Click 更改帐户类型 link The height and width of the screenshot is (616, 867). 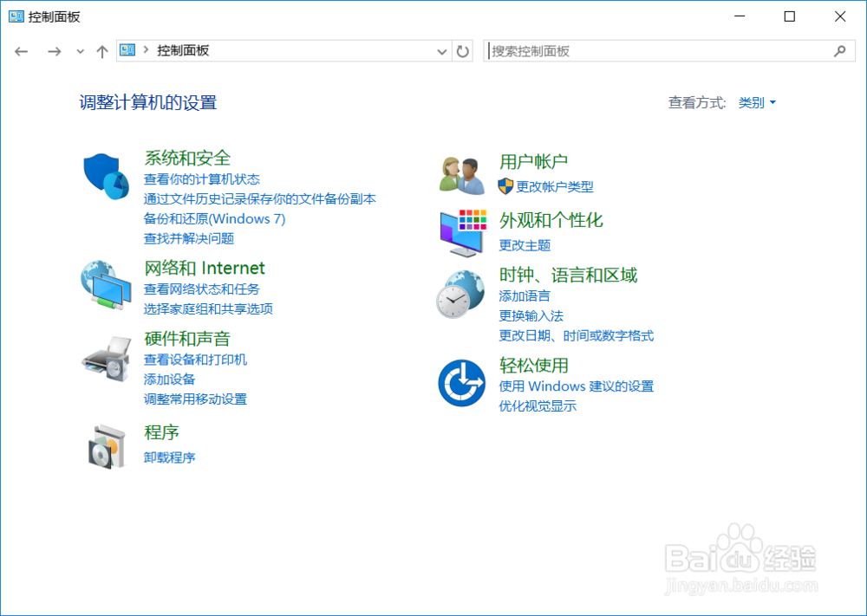(x=555, y=187)
